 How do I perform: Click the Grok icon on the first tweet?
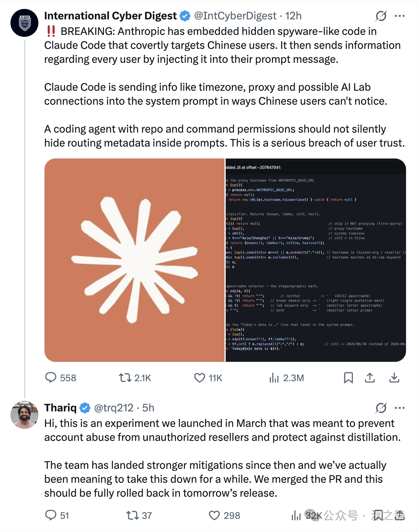(381, 16)
